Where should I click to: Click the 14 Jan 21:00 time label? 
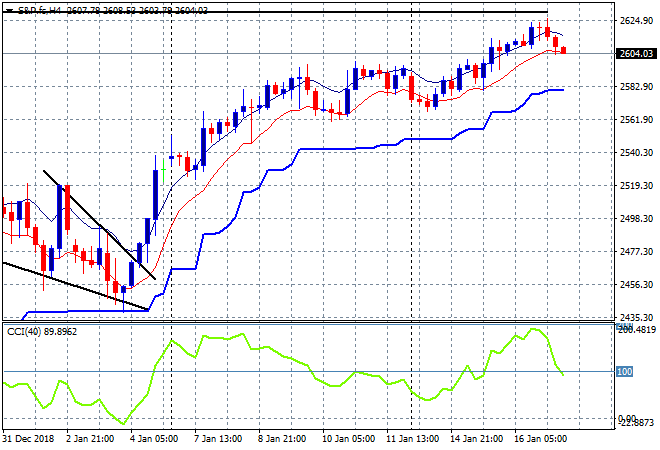(476, 439)
